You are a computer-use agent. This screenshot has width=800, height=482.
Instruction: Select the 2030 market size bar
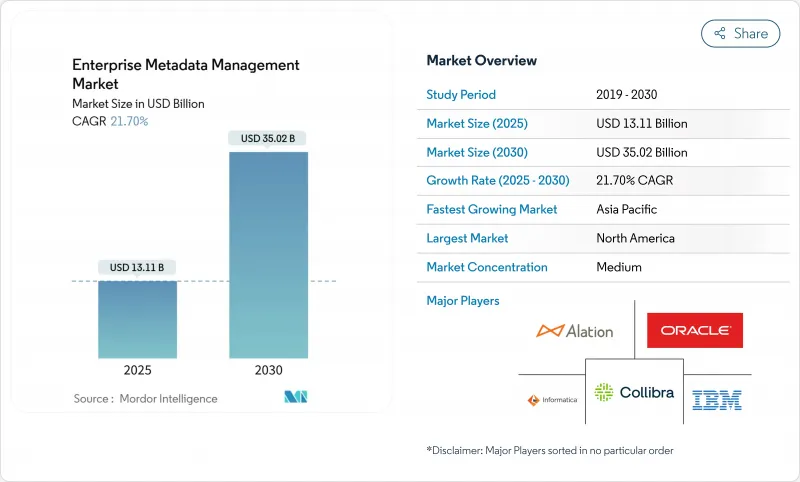tap(268, 255)
